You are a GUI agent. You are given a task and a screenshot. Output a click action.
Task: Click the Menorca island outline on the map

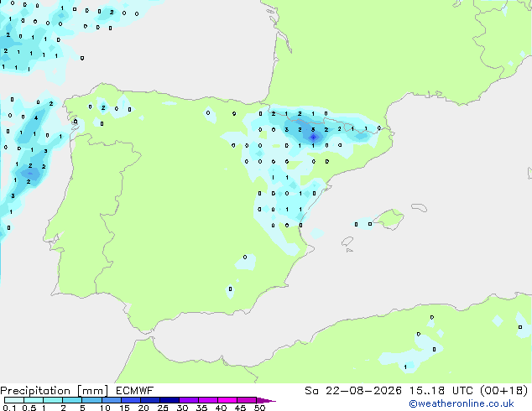click(420, 207)
